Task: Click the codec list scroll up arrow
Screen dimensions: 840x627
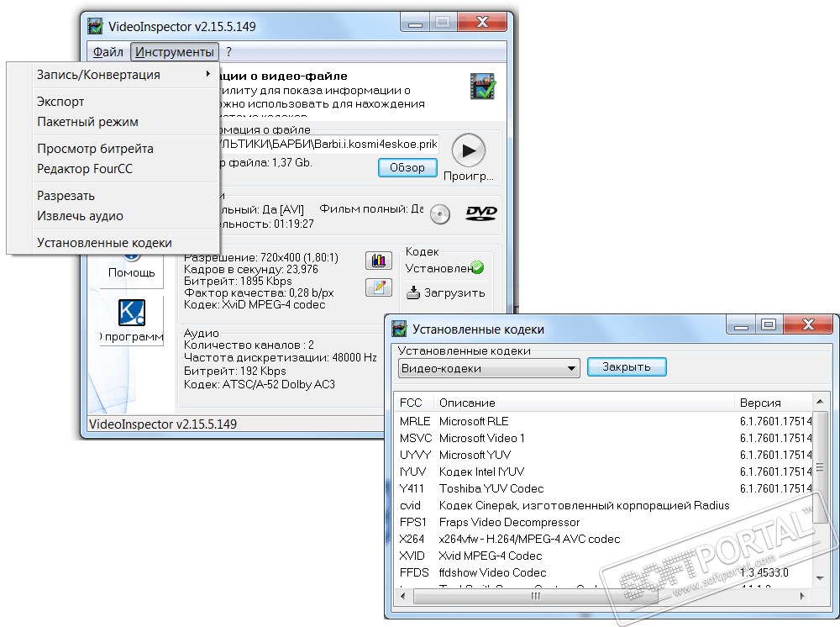Action: (x=820, y=402)
